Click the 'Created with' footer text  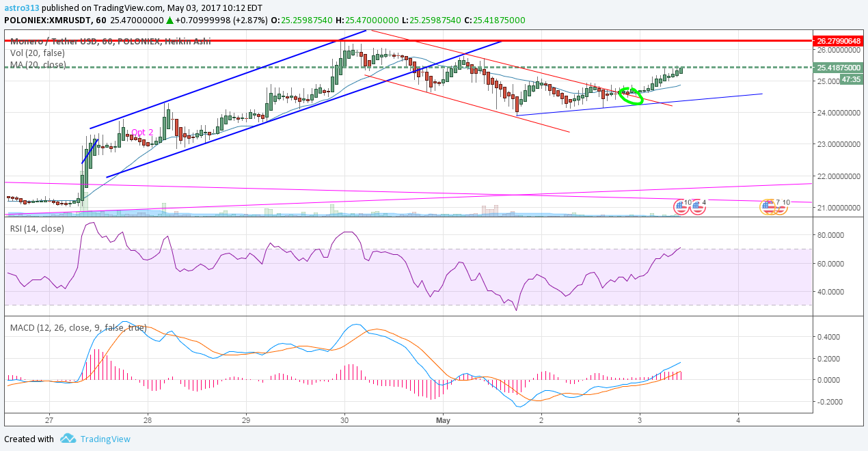[29, 439]
